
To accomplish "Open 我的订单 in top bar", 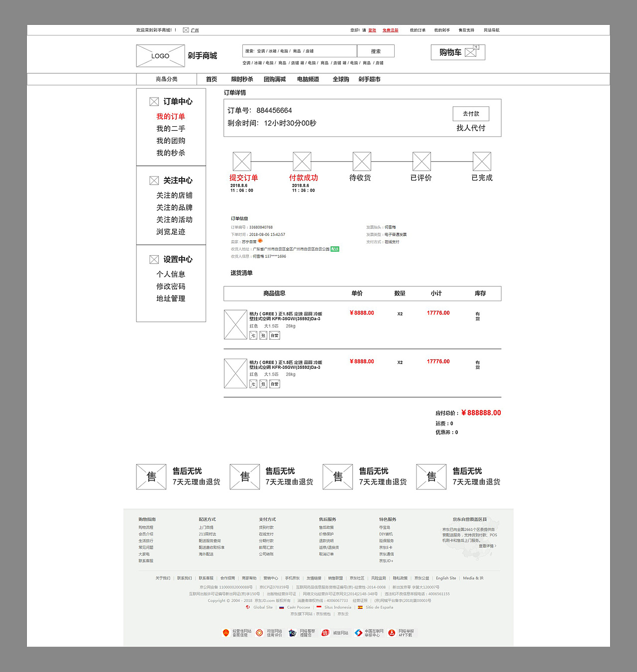I will click(418, 30).
